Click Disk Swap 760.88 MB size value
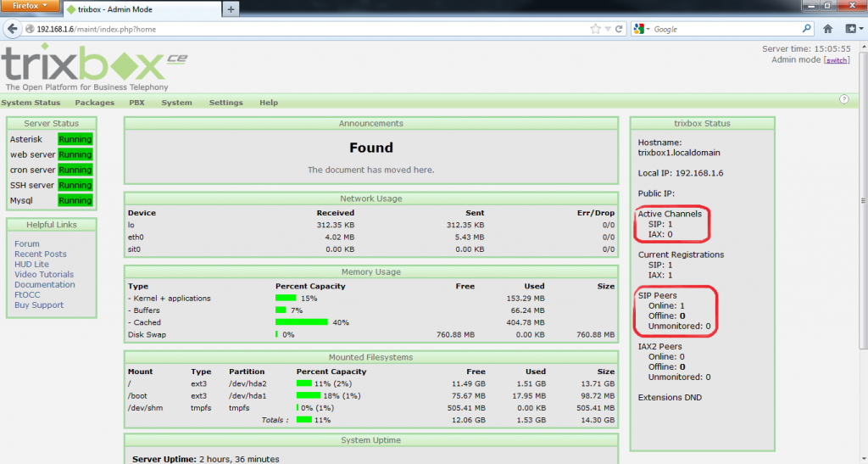The image size is (868, 464). (595, 334)
